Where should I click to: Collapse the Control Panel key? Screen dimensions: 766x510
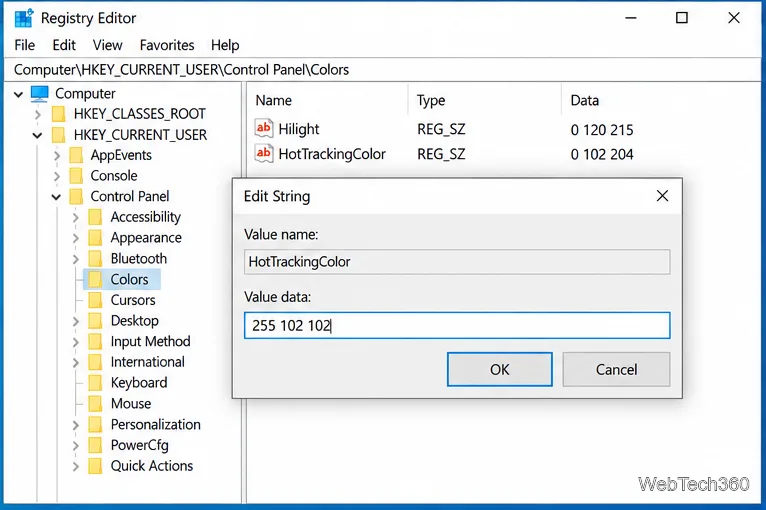coord(57,197)
